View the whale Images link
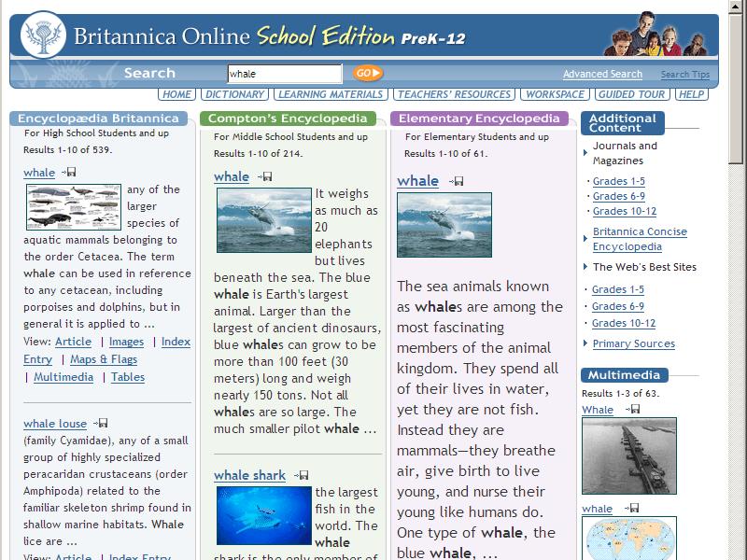The image size is (747, 560). pos(126,342)
